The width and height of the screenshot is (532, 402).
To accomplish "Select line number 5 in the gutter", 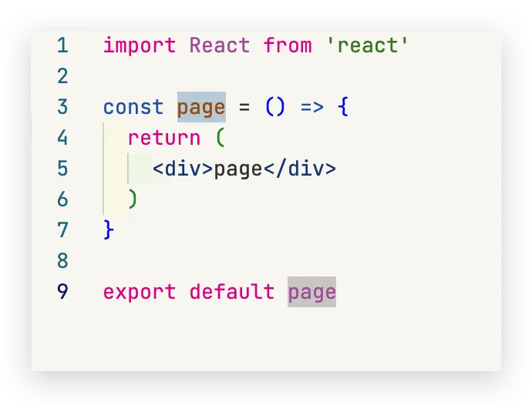I will pos(62,169).
